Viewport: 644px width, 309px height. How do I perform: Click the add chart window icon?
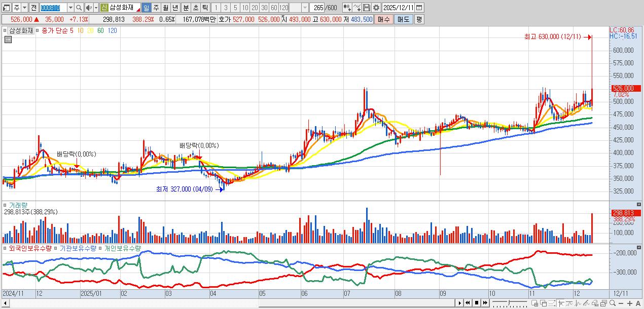534,303
